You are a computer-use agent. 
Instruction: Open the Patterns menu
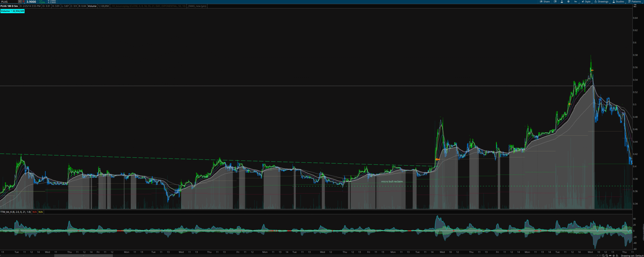pos(634,2)
